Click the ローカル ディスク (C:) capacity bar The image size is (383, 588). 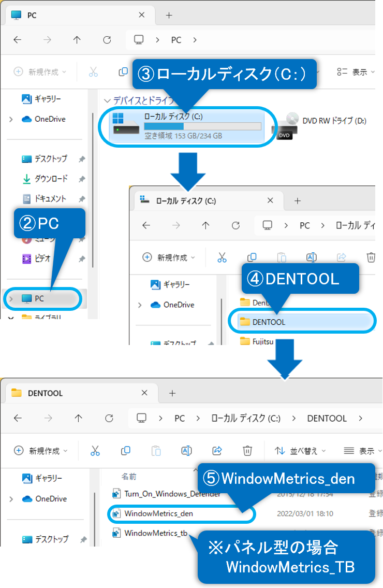pos(202,126)
